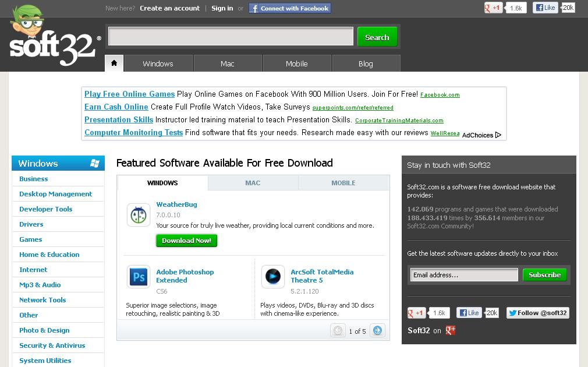Click the search input field

pyautogui.click(x=231, y=36)
